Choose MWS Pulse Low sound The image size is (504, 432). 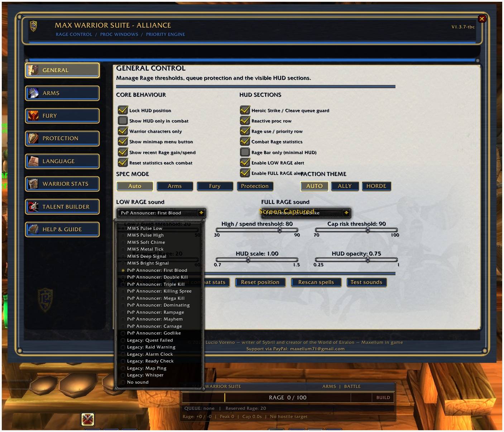click(x=160, y=228)
